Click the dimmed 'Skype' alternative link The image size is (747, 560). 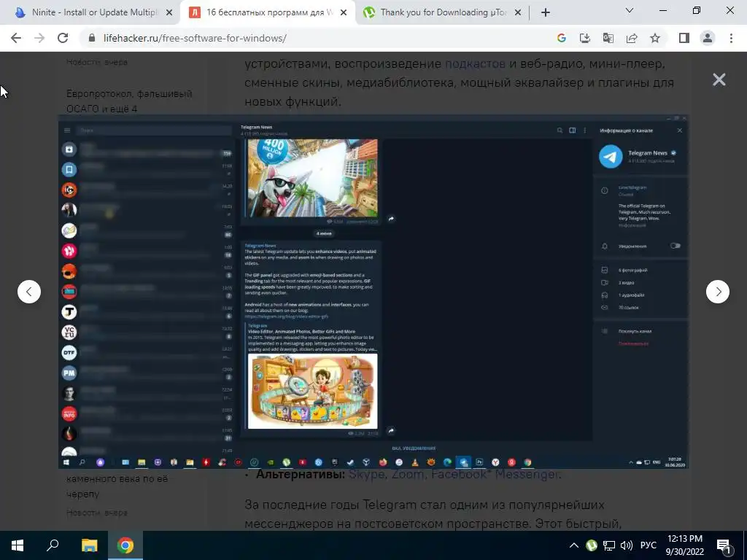click(366, 474)
